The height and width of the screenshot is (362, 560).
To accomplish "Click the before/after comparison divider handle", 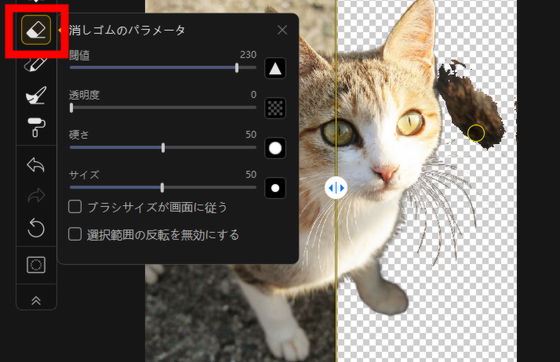I will 336,188.
